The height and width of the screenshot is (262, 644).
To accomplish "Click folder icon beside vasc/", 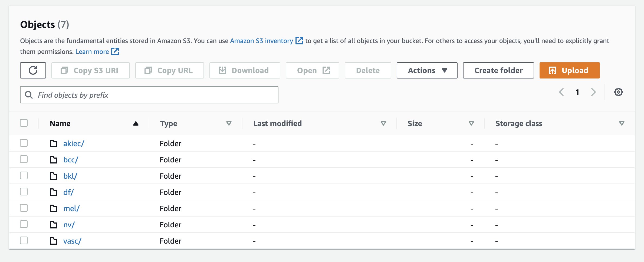I will point(54,241).
